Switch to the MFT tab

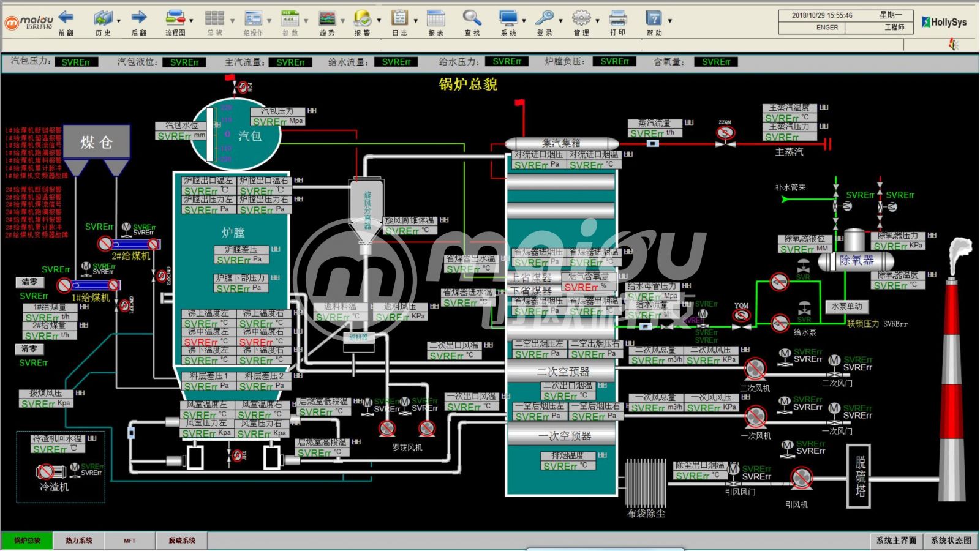129,541
